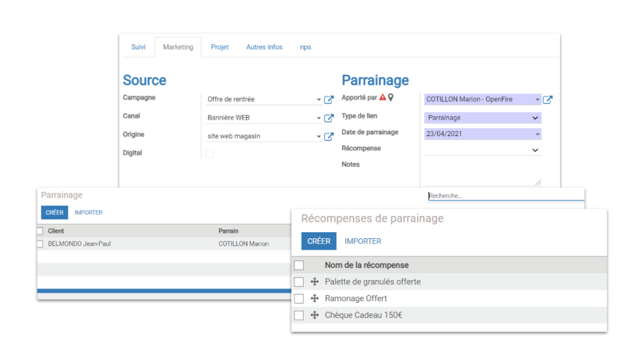Click IMPORTER in the Parrainage list
The width and height of the screenshot is (644, 358).
click(x=88, y=213)
